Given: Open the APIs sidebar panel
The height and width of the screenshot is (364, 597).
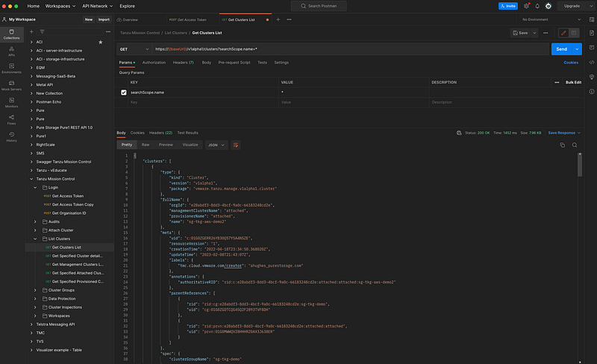Looking at the screenshot, I should [11, 51].
